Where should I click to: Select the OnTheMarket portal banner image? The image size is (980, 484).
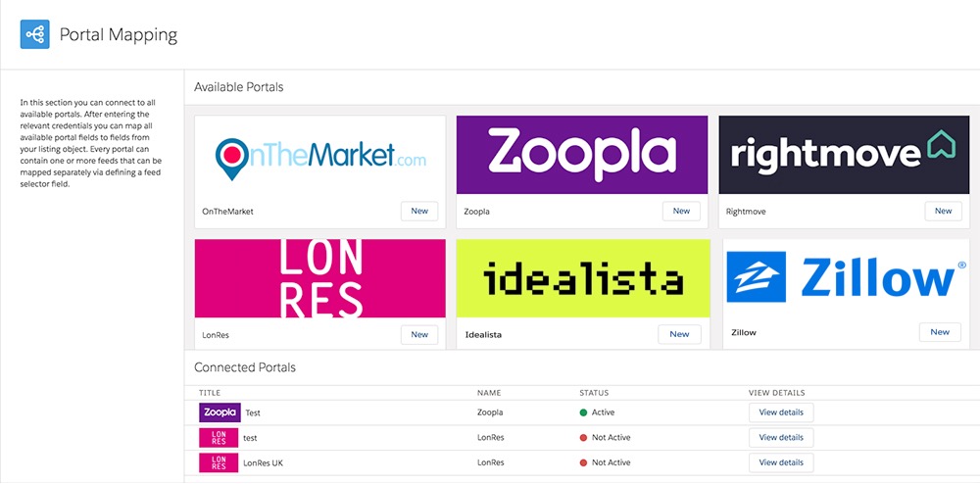[320, 155]
